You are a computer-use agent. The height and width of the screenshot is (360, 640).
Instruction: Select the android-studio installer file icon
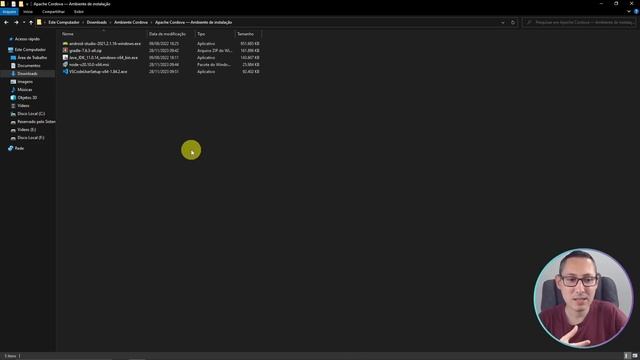click(x=65, y=43)
